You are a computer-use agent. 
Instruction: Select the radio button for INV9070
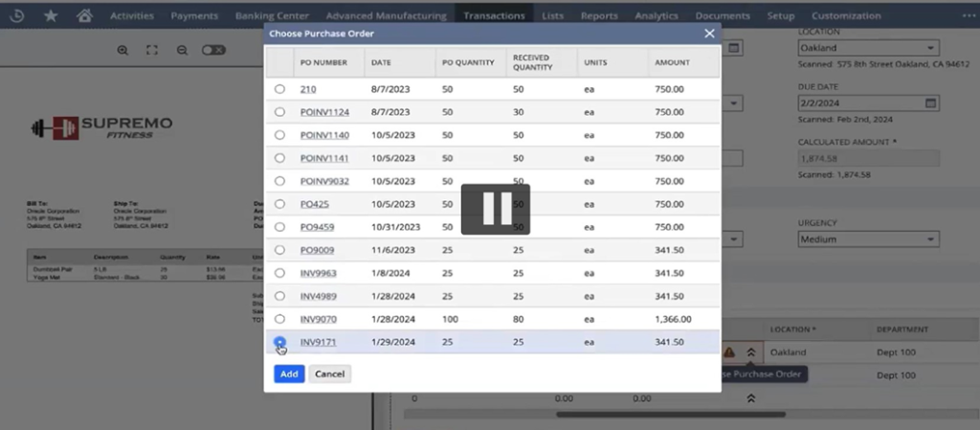point(279,319)
